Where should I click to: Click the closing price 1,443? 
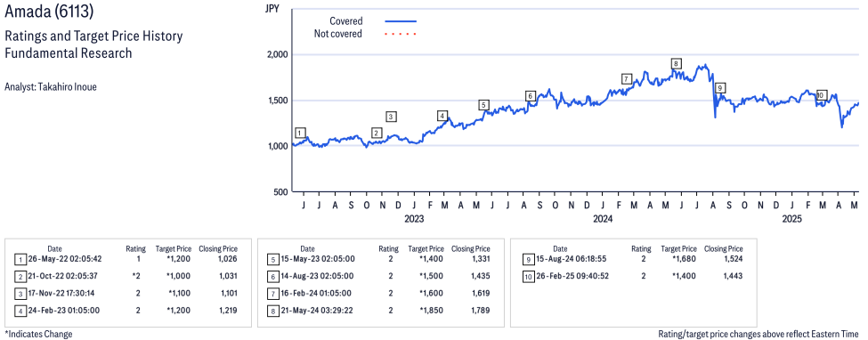point(732,276)
